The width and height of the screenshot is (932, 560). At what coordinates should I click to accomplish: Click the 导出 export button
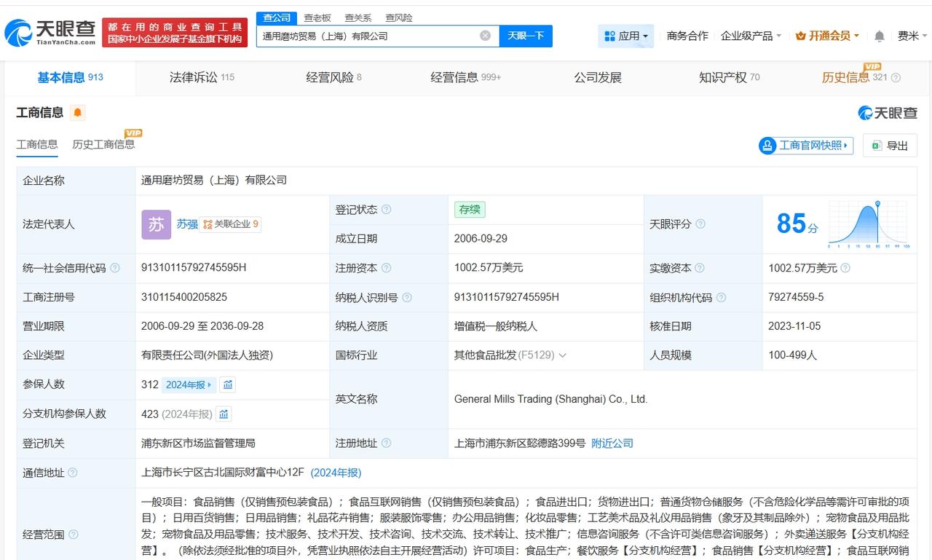click(x=890, y=146)
